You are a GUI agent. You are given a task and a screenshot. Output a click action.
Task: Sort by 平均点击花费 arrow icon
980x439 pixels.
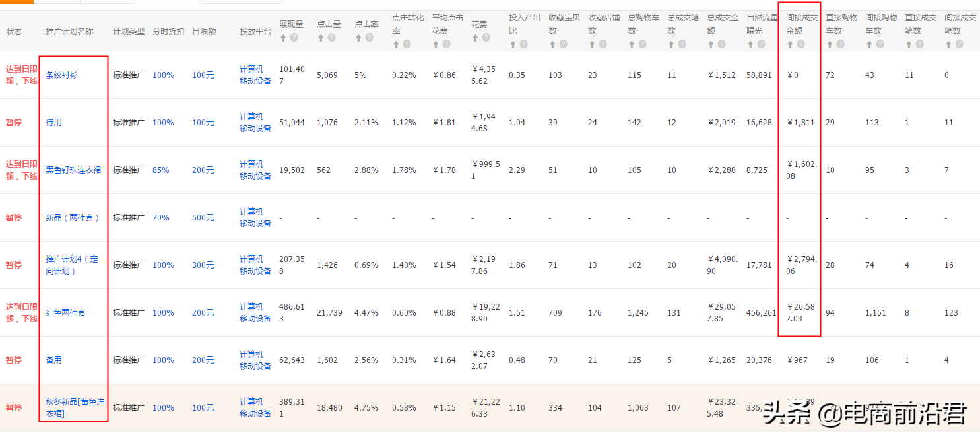[x=436, y=44]
